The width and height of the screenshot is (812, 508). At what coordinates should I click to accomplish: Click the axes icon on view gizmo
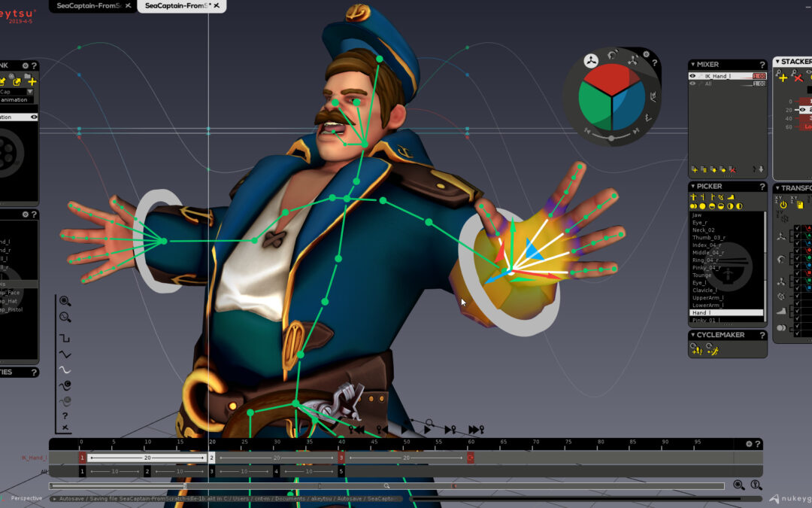coord(591,61)
